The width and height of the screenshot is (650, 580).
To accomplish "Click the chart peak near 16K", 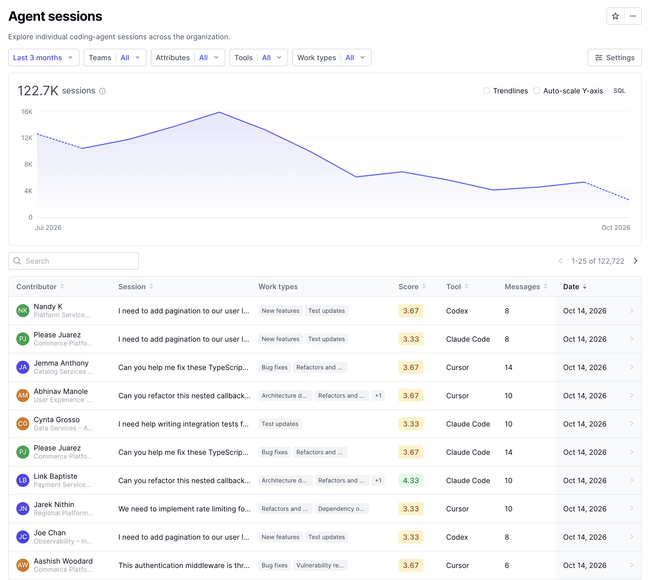I will click(219, 112).
